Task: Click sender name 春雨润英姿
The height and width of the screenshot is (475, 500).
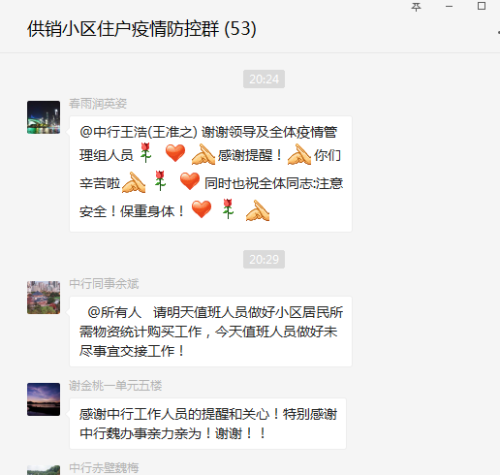Action: point(98,104)
